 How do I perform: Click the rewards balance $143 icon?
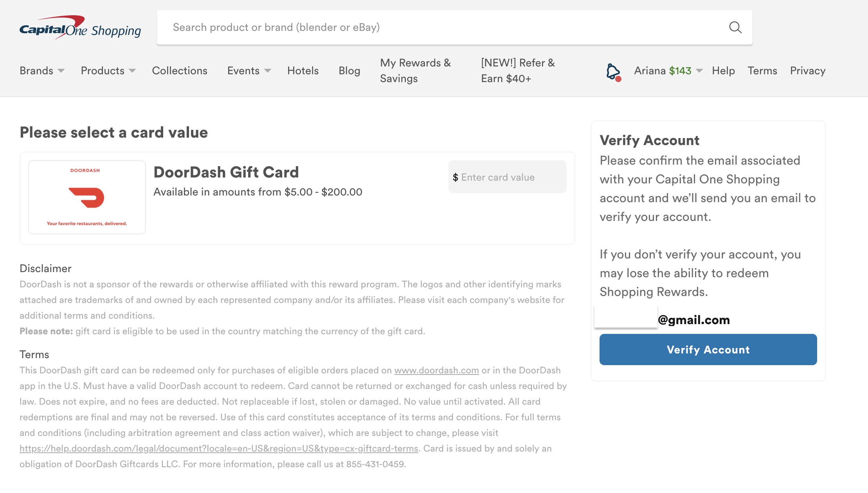tap(680, 70)
